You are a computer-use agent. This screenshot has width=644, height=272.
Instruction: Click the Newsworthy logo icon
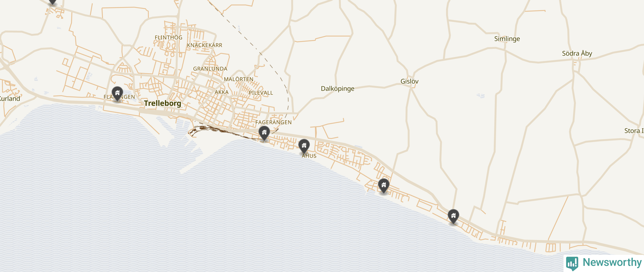(x=572, y=263)
